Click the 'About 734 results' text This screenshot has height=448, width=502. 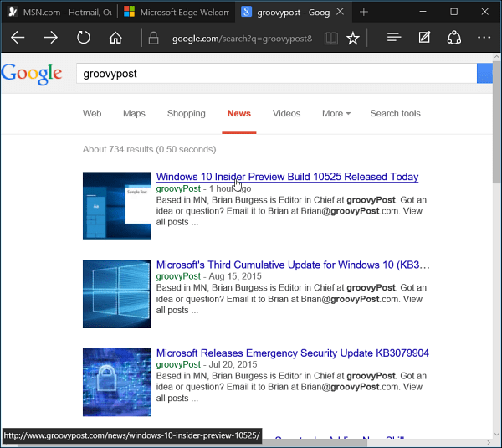(x=149, y=149)
